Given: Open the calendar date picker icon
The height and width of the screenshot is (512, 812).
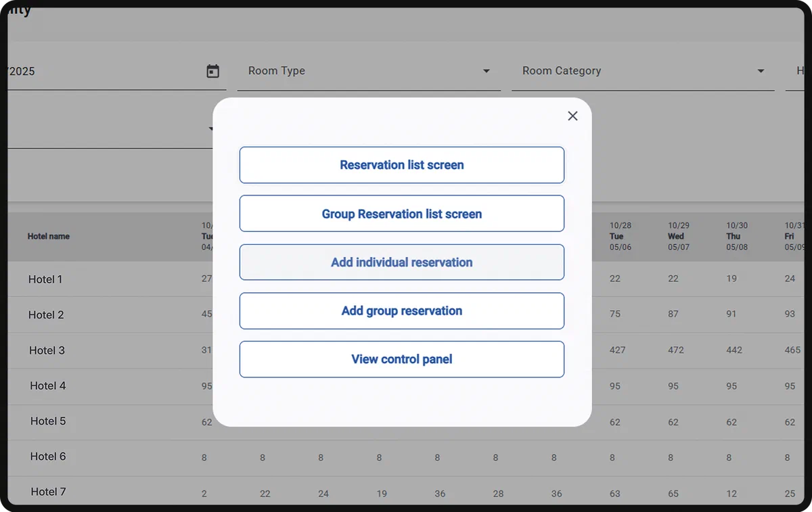Looking at the screenshot, I should click(x=213, y=71).
